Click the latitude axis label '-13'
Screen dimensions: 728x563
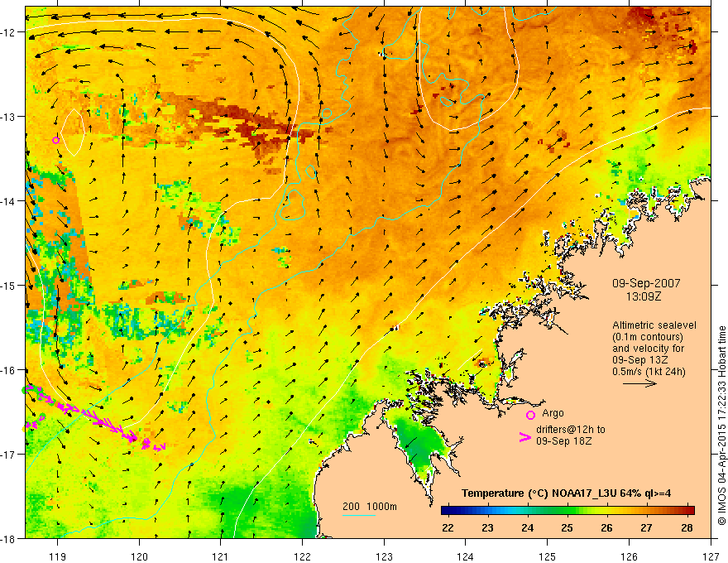(8, 117)
